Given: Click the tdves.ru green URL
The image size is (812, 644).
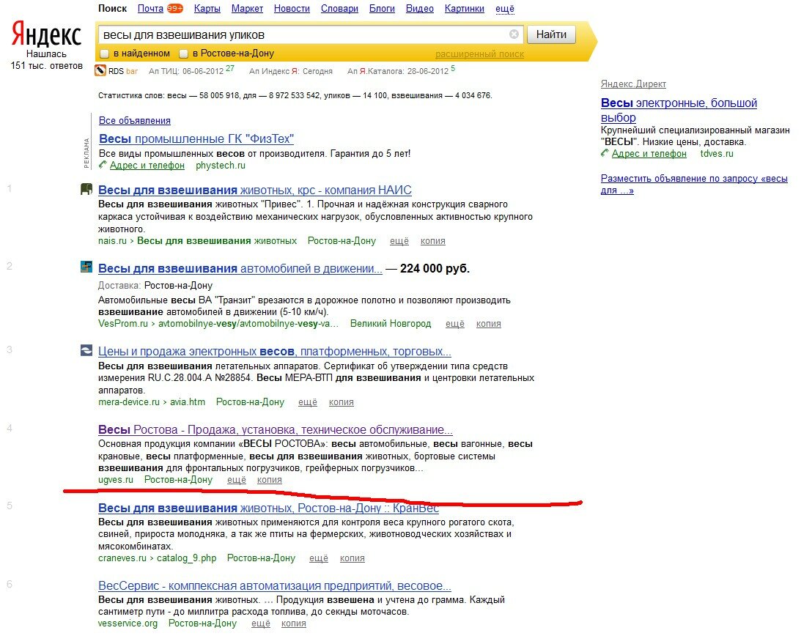Looking at the screenshot, I should point(717,153).
